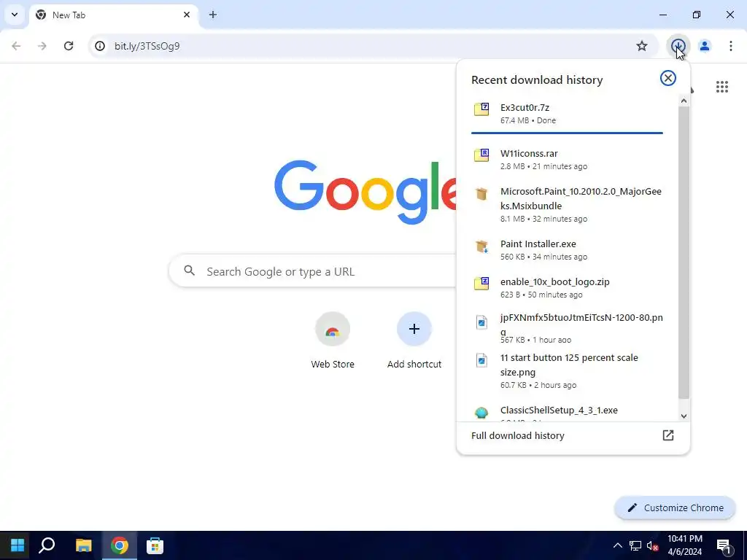View site information icon in address bar
Viewport: 747px width, 560px height.
click(x=99, y=46)
